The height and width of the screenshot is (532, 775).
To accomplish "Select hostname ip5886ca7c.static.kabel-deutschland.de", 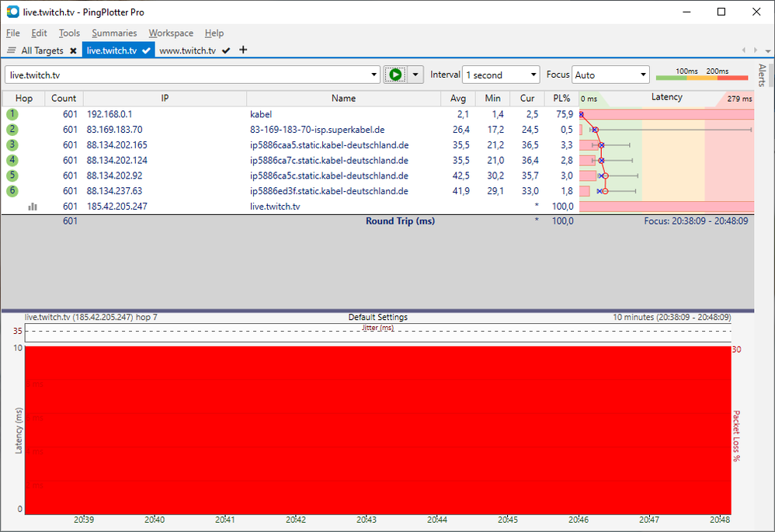I will click(329, 160).
